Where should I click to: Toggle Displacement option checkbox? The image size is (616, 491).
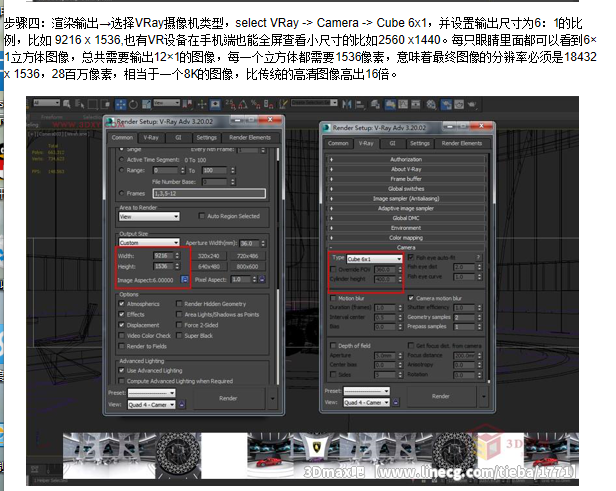click(x=122, y=325)
